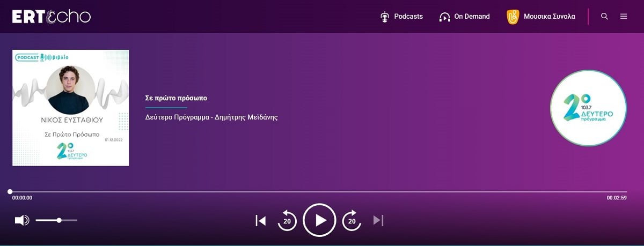The width and height of the screenshot is (644, 246).
Task: Click the ERT echo logo
Action: pyautogui.click(x=52, y=17)
